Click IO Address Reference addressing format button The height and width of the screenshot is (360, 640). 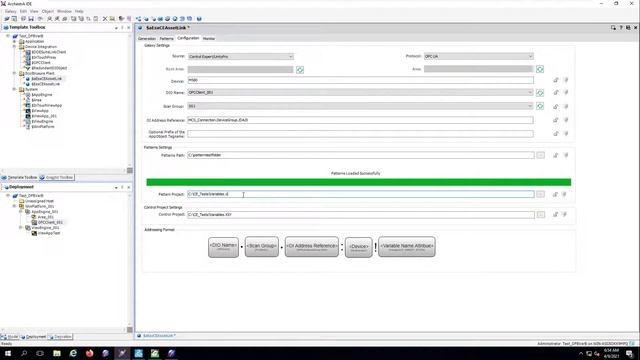(x=312, y=247)
